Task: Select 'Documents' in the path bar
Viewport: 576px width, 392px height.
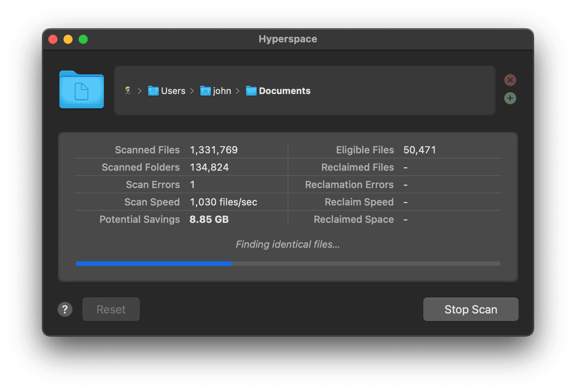Action: pos(285,91)
